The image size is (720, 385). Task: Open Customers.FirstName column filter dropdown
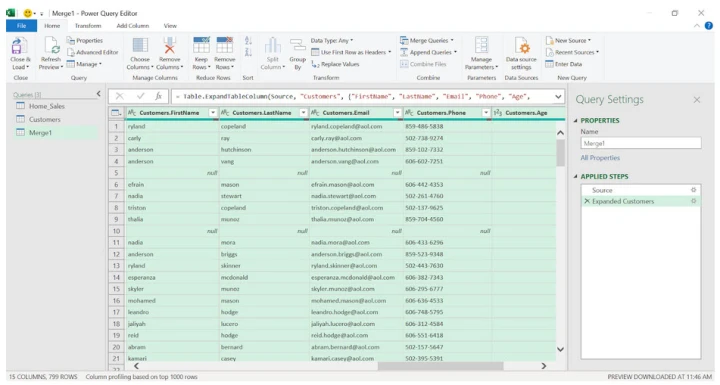(x=213, y=113)
